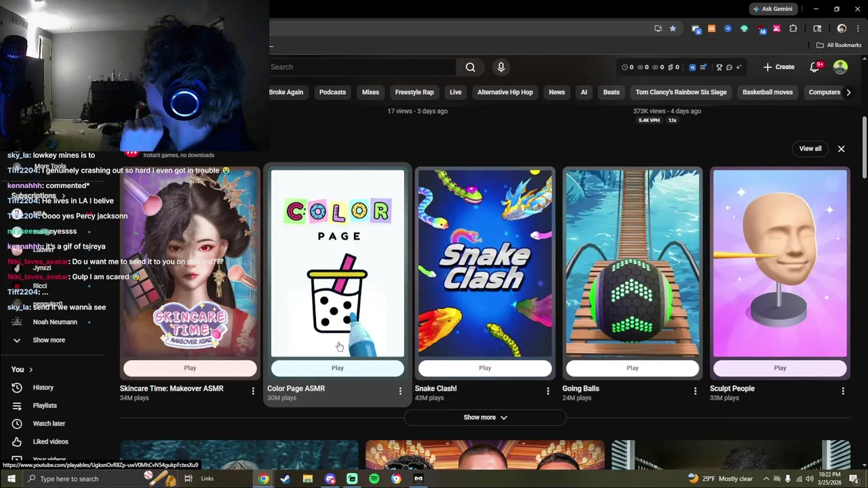
Task: Click the YouTube search input field
Action: [x=363, y=67]
